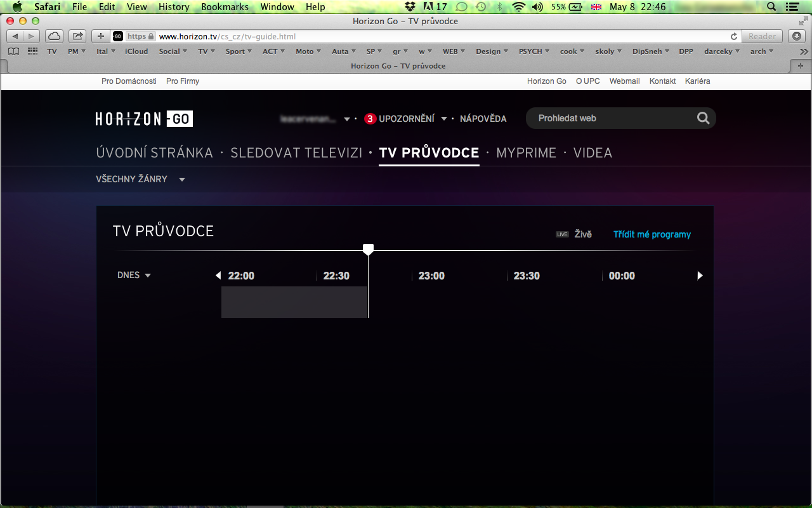
Task: Switch to Sledovat televizi tab
Action: 296,153
